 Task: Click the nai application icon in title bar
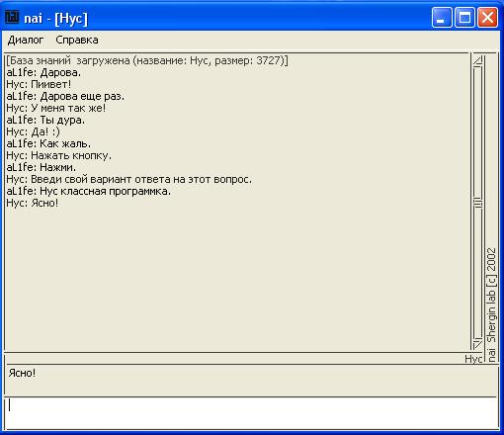(x=12, y=17)
